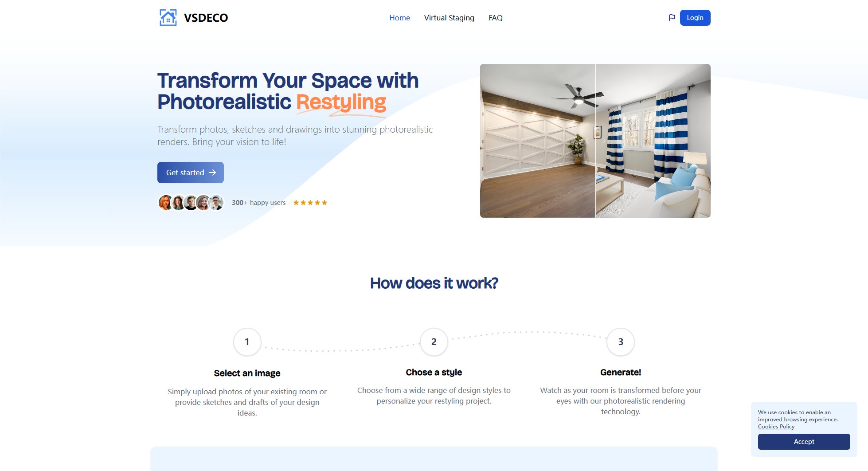Open the FAQ menu item
Screen dimensions: 868x471
495,18
